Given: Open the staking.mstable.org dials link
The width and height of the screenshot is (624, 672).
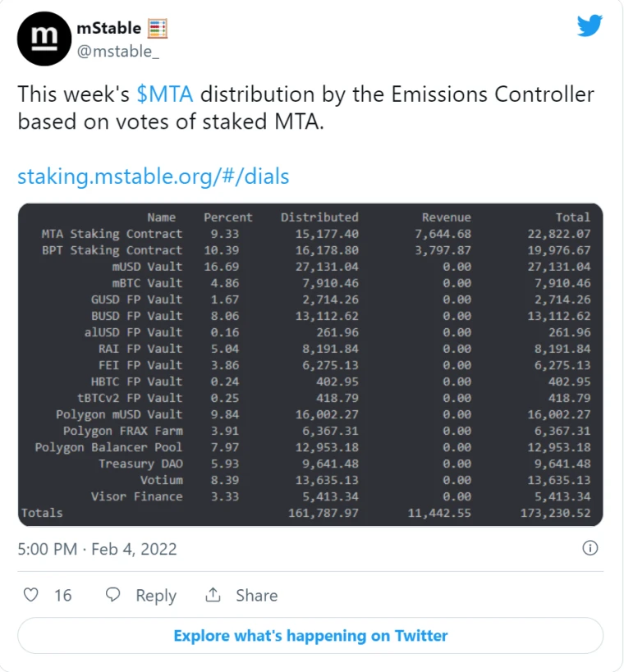Looking at the screenshot, I should click(x=154, y=176).
